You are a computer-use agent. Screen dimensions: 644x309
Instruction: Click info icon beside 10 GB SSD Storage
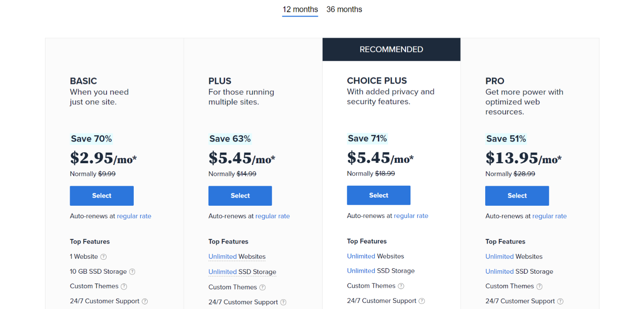click(x=132, y=272)
